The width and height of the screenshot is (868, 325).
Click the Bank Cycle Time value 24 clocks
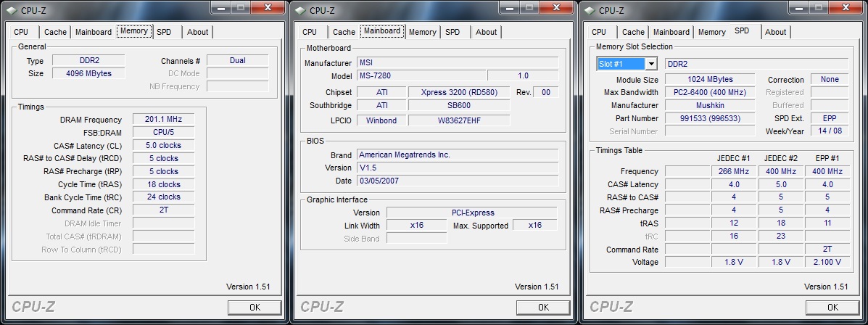[163, 197]
